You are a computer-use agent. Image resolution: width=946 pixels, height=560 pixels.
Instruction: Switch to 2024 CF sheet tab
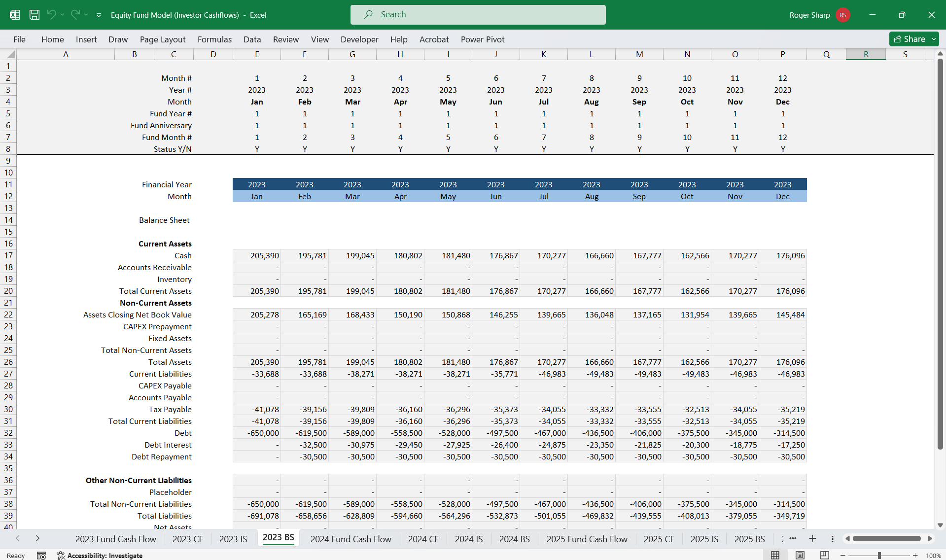(x=423, y=539)
